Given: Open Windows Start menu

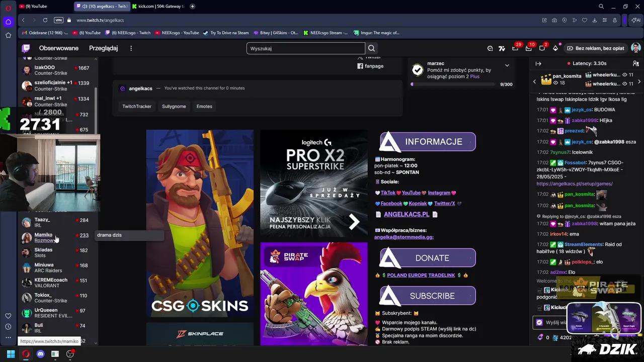Looking at the screenshot, I should click(x=11, y=354).
